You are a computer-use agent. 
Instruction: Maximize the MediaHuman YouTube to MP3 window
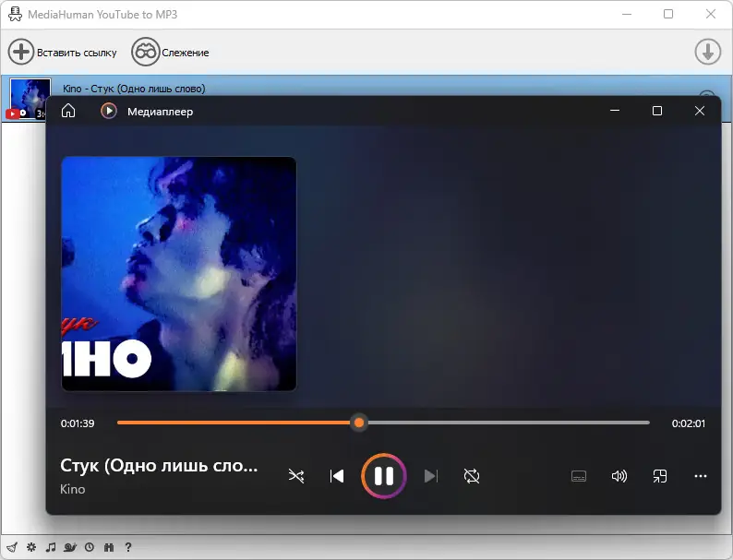click(668, 14)
